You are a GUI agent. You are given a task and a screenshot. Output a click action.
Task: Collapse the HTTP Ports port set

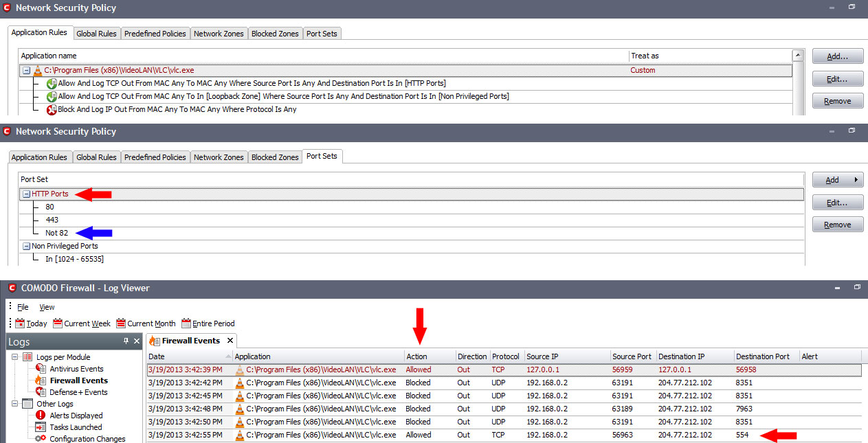[x=26, y=194]
